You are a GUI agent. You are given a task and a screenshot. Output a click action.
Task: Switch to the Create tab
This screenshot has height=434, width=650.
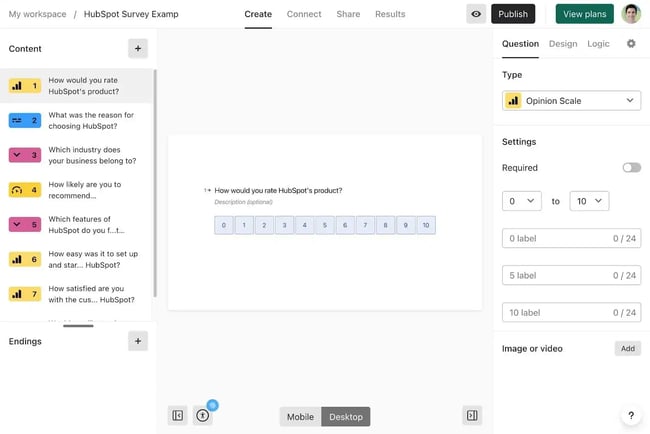coord(258,14)
